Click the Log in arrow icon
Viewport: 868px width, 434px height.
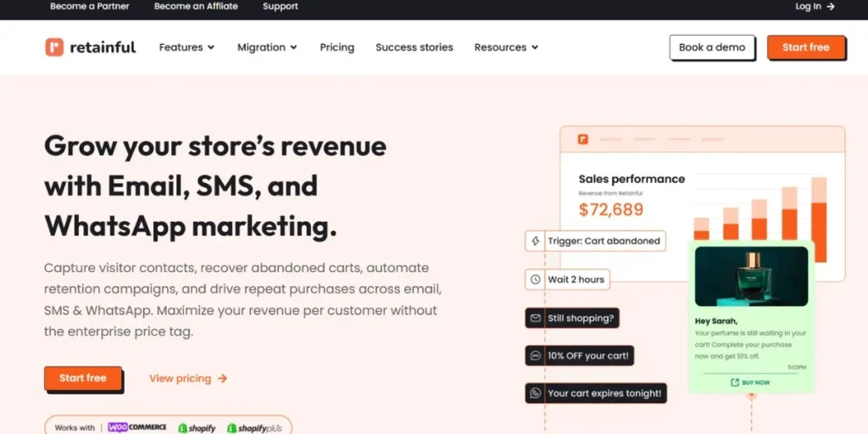(831, 6)
